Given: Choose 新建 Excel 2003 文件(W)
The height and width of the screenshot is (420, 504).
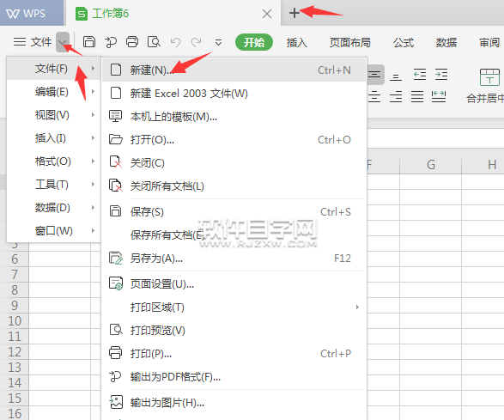Looking at the screenshot, I should (234, 94).
